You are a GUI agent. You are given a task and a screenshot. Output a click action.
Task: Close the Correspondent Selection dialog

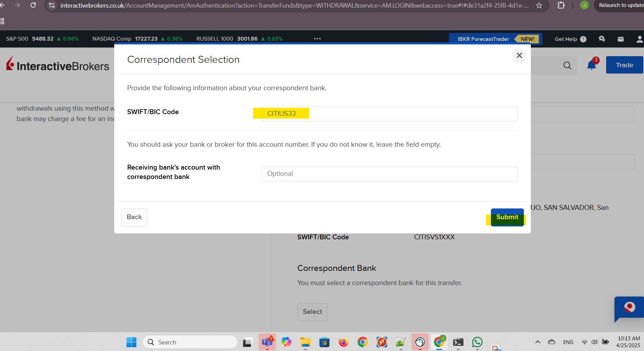click(x=519, y=55)
